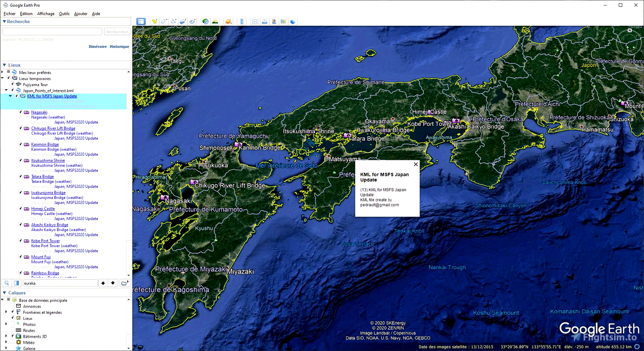Screen dimensions: 644x351
Task: Select the Add Path tool
Action: tap(173, 22)
